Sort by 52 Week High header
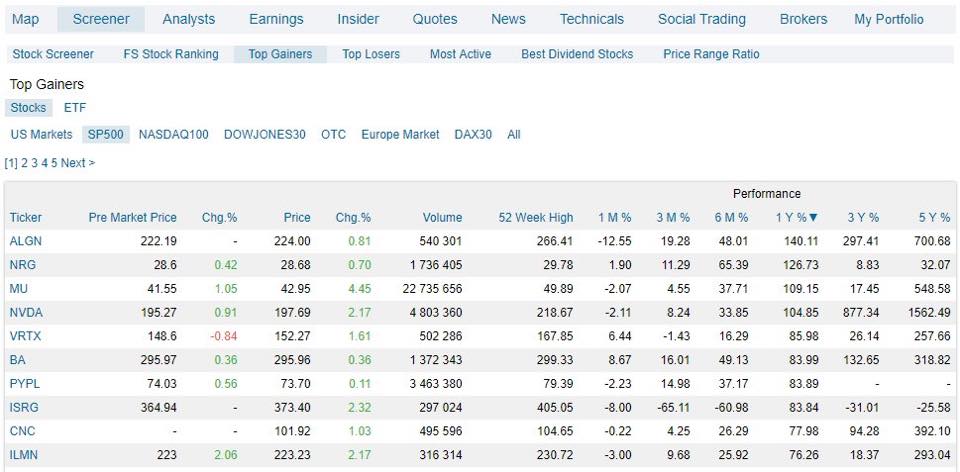The width and height of the screenshot is (960, 472). (536, 217)
